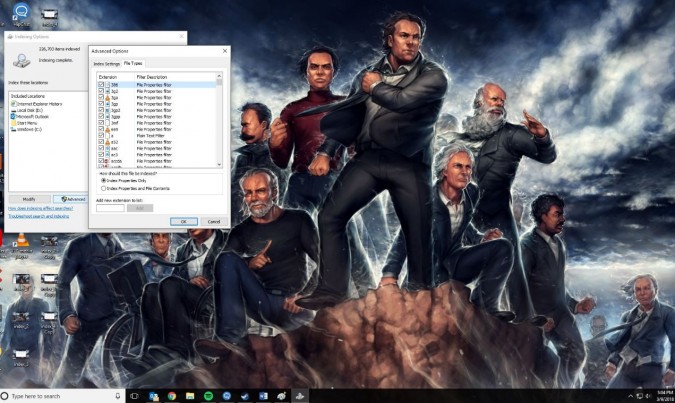
Task: Click the Task View taskbar icon
Action: point(135,396)
